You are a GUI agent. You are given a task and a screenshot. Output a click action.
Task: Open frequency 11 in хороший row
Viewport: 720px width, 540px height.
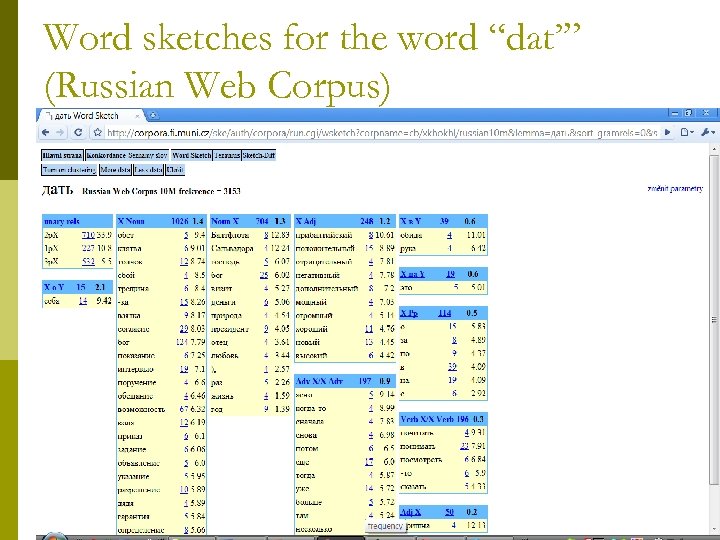tap(369, 329)
